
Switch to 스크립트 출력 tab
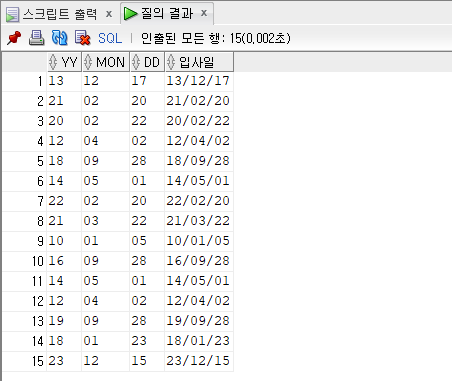60,14
